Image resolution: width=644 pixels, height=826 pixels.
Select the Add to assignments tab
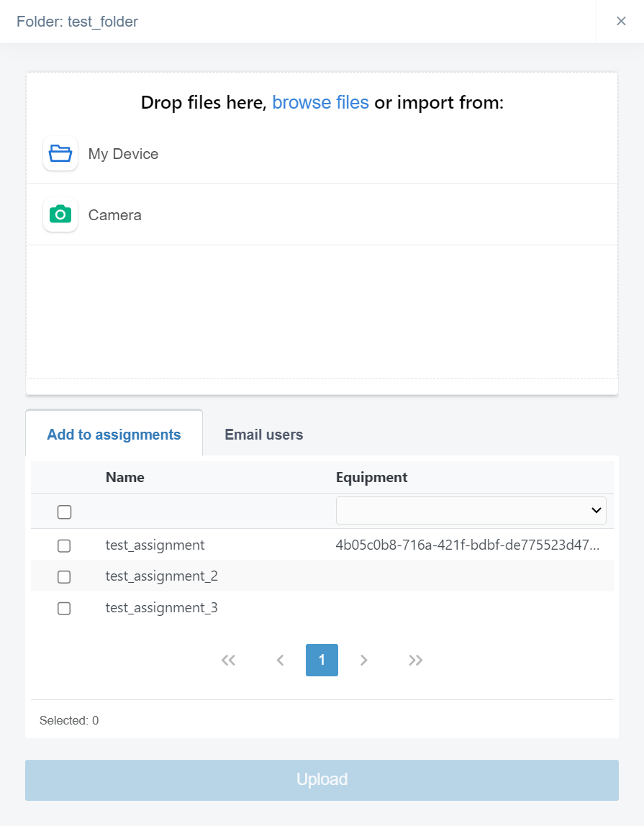(x=114, y=435)
